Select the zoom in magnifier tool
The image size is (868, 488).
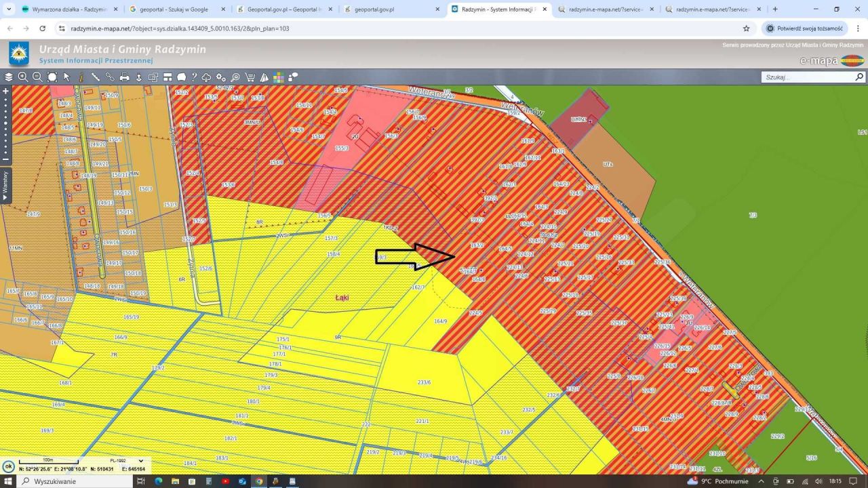(x=23, y=77)
